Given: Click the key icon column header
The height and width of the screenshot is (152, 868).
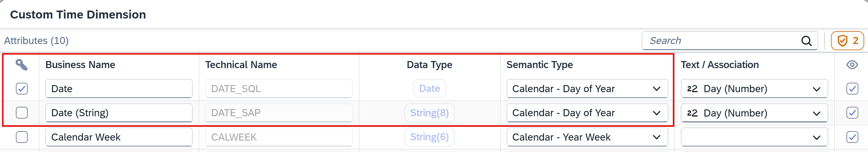Looking at the screenshot, I should coord(21,65).
